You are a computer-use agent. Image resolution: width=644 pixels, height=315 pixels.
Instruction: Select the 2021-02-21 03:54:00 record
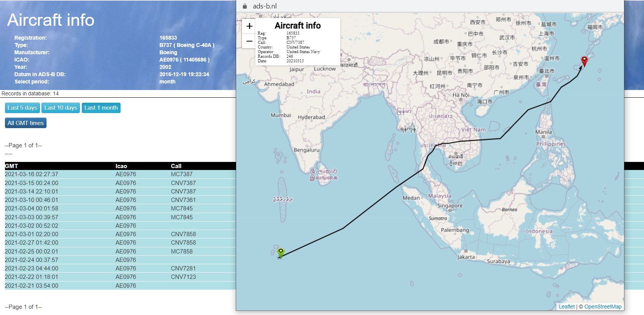[x=120, y=286]
